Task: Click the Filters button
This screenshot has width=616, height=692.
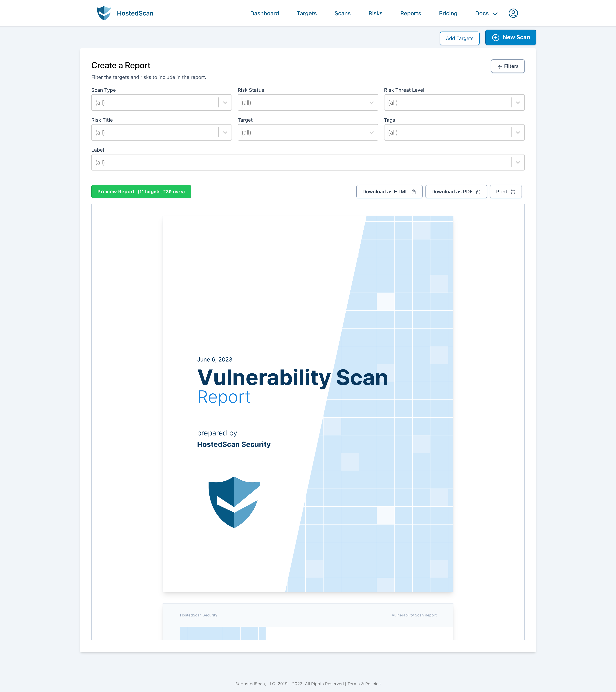Action: click(x=507, y=66)
